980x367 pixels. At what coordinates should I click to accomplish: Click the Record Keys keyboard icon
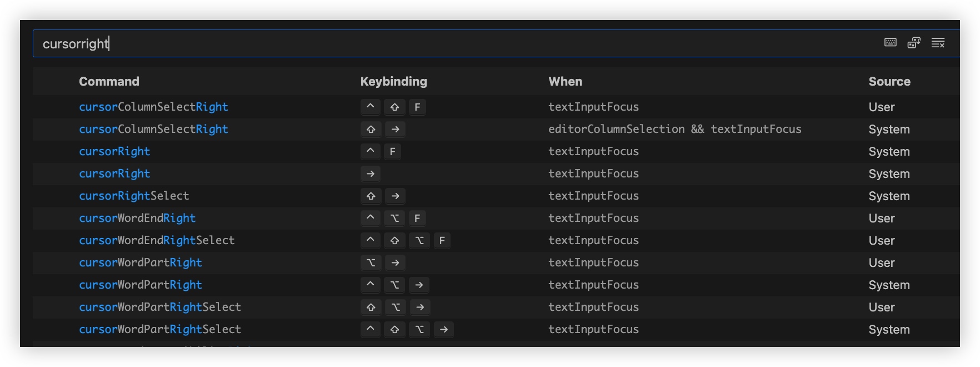click(x=890, y=43)
